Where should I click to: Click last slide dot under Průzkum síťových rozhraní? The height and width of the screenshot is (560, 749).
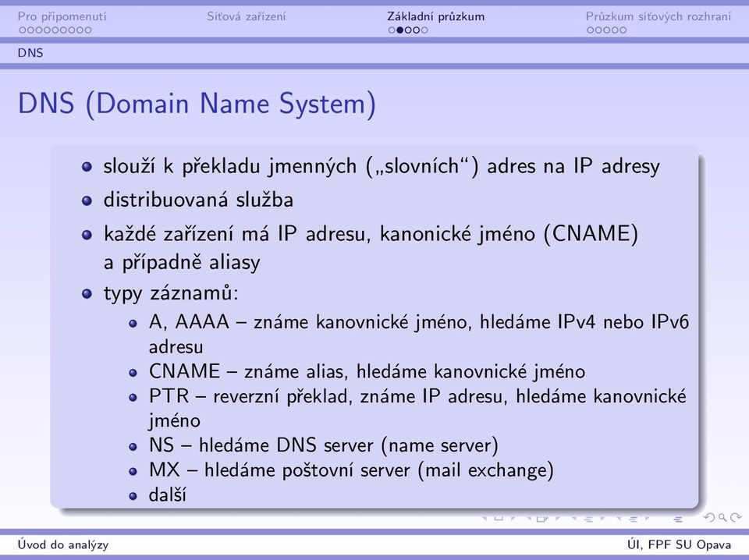(623, 30)
